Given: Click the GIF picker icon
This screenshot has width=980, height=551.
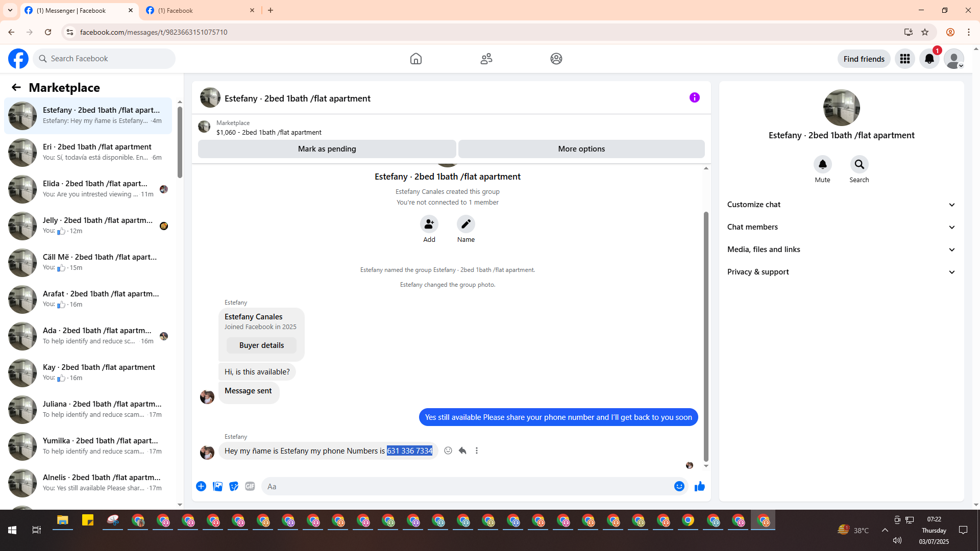Looking at the screenshot, I should click(250, 486).
